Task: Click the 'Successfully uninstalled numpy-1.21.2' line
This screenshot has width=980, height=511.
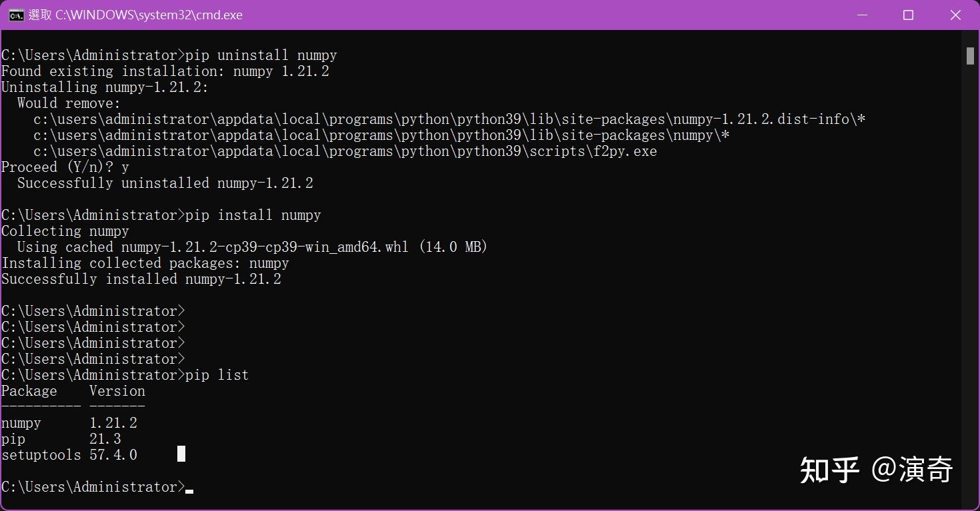Action: (157, 183)
